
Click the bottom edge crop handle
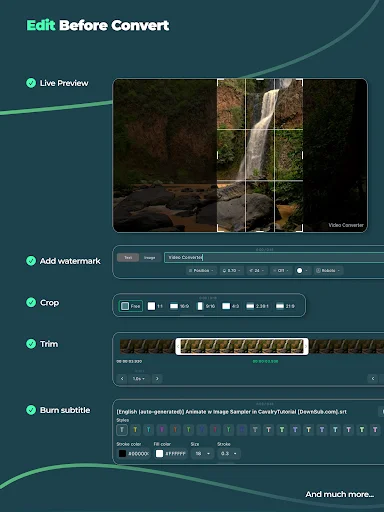tap(260, 231)
